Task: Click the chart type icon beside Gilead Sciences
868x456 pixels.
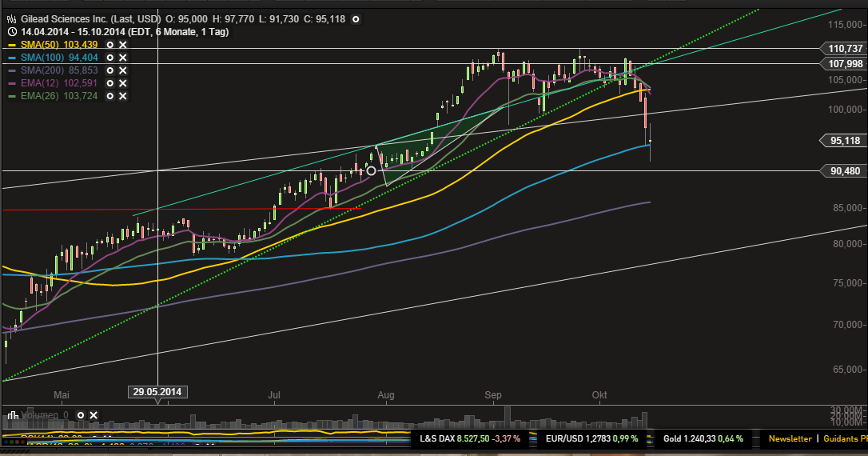Action: (x=12, y=18)
